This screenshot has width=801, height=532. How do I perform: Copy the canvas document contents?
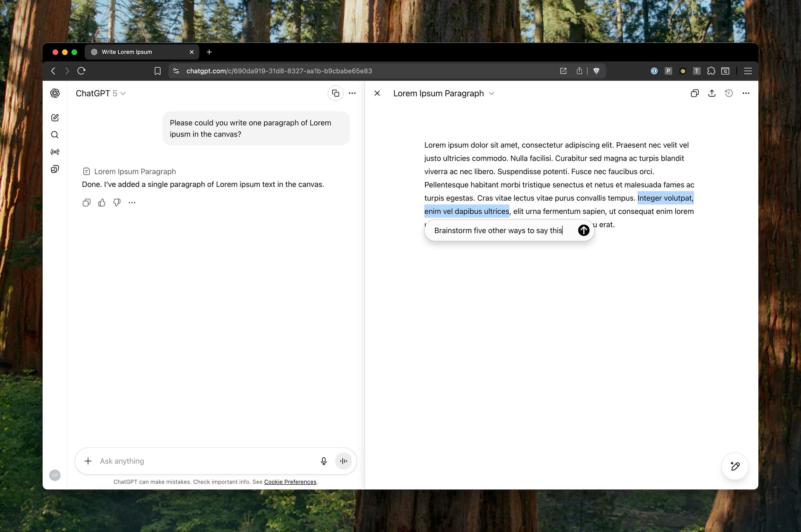point(695,93)
